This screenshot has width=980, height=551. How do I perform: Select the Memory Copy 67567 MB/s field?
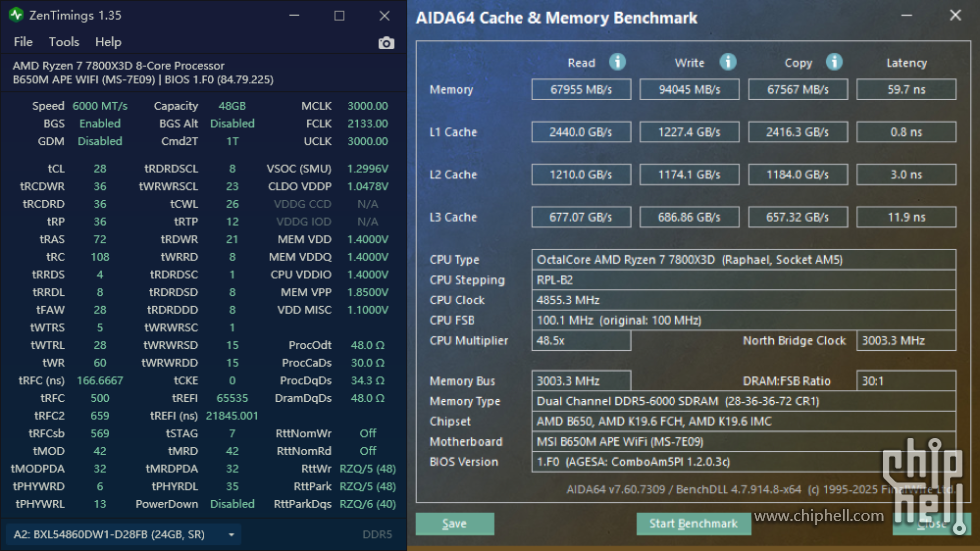point(798,89)
